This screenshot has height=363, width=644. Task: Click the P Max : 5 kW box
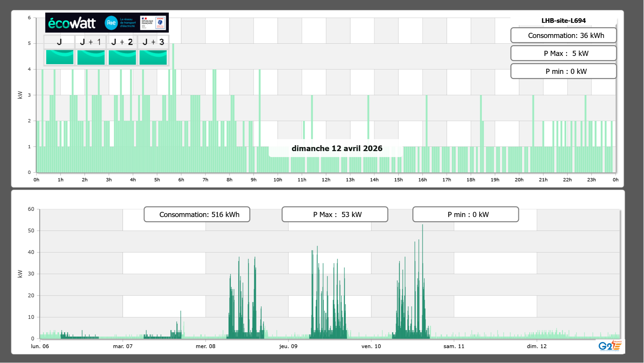pyautogui.click(x=563, y=53)
